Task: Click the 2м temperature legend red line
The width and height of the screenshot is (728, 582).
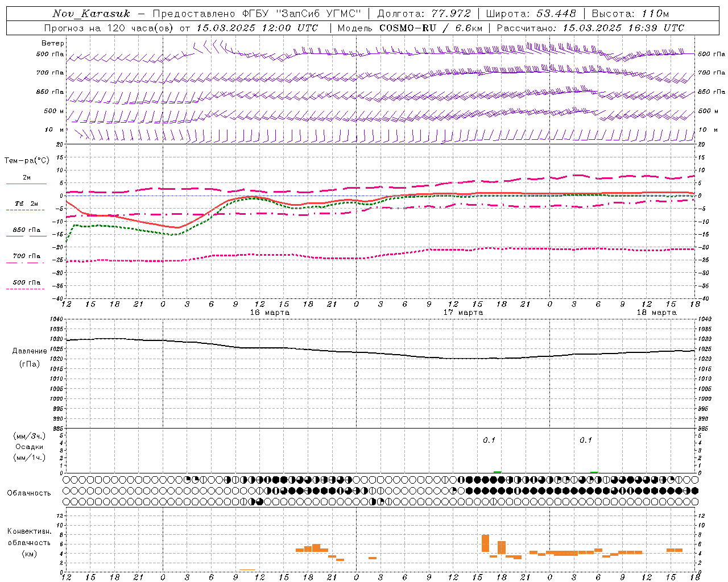Action: coord(26,184)
